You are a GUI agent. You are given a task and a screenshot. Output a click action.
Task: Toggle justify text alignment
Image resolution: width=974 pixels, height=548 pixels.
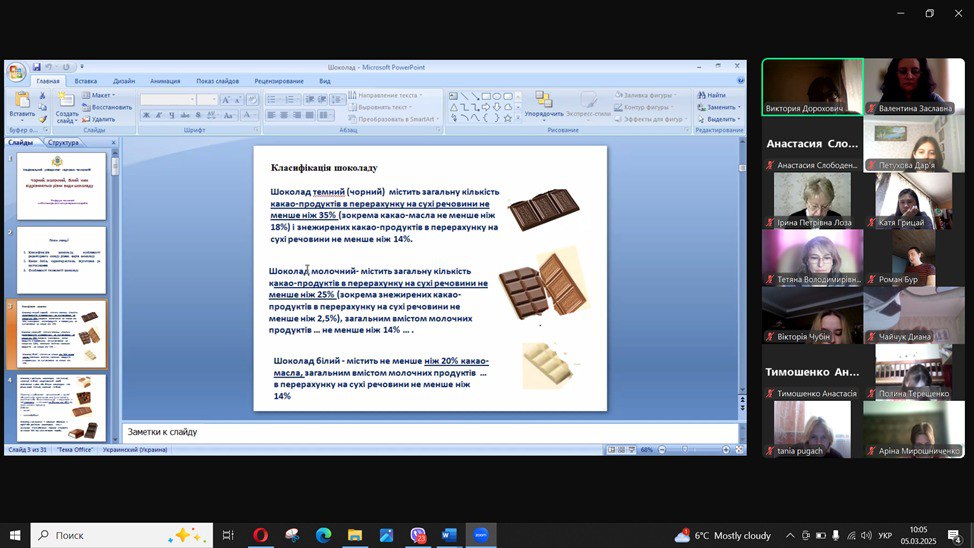pos(309,116)
